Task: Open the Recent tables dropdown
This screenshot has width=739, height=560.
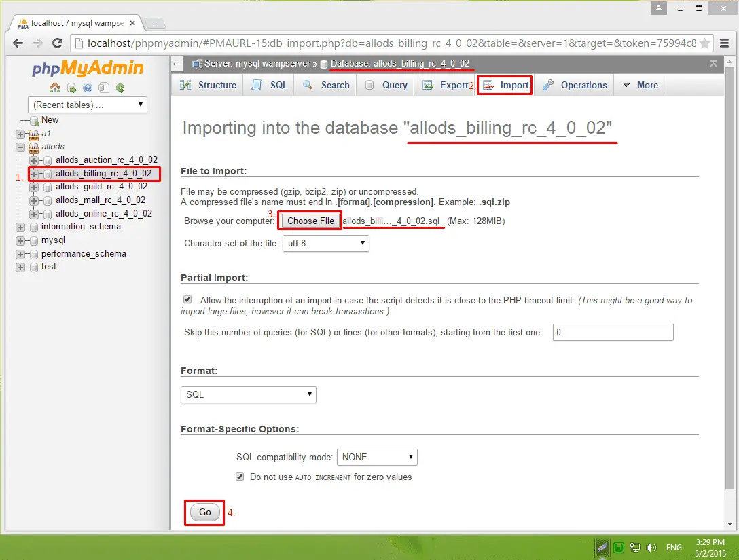Action: (88, 105)
